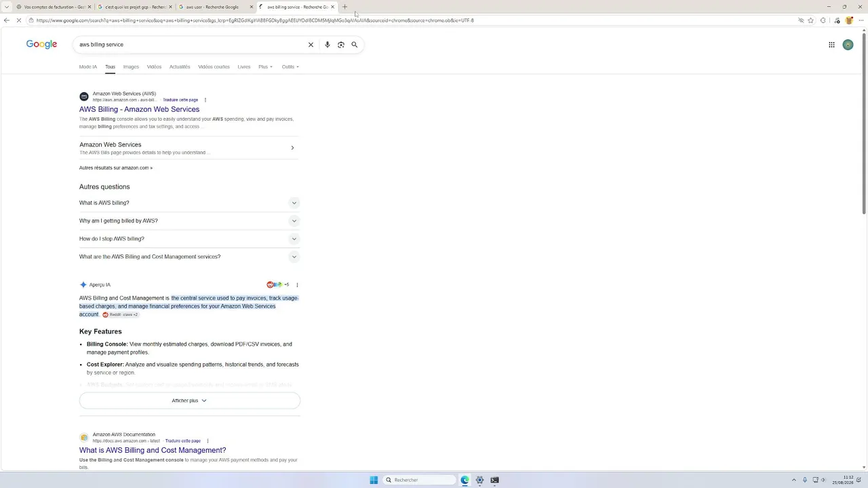This screenshot has height=488, width=868.
Task: Open the Google apps grid
Action: pos(831,45)
